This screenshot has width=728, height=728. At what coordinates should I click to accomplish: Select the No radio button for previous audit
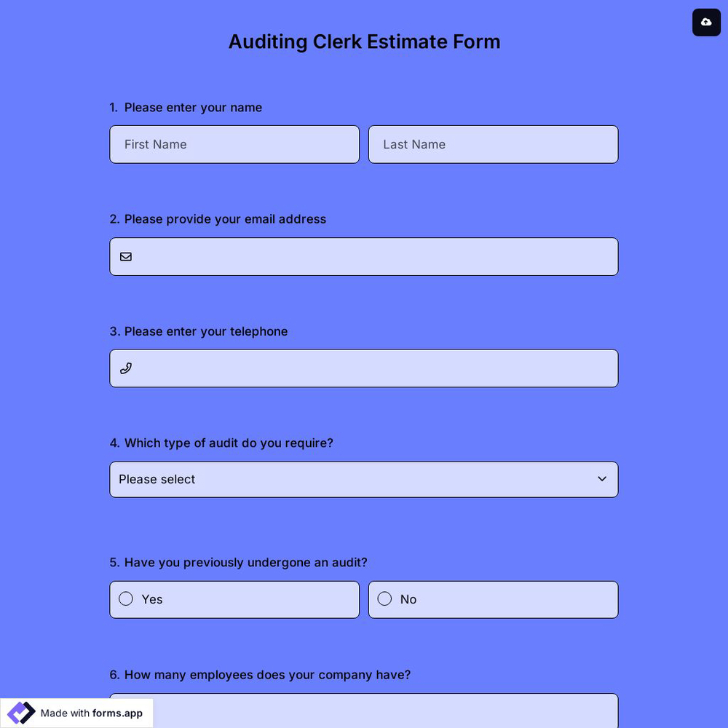tap(384, 598)
